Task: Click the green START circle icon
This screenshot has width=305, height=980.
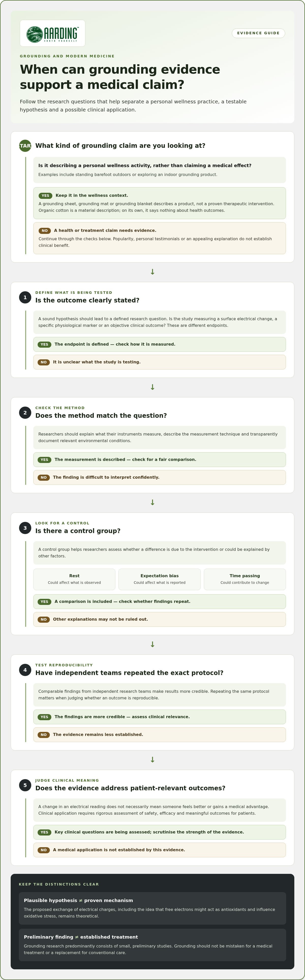Action: point(25,146)
